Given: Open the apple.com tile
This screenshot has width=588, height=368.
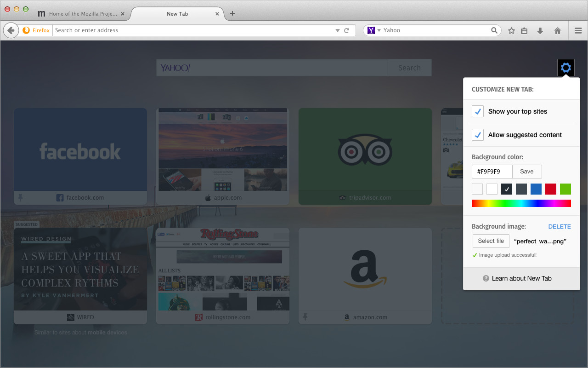Looking at the screenshot, I should tap(223, 156).
